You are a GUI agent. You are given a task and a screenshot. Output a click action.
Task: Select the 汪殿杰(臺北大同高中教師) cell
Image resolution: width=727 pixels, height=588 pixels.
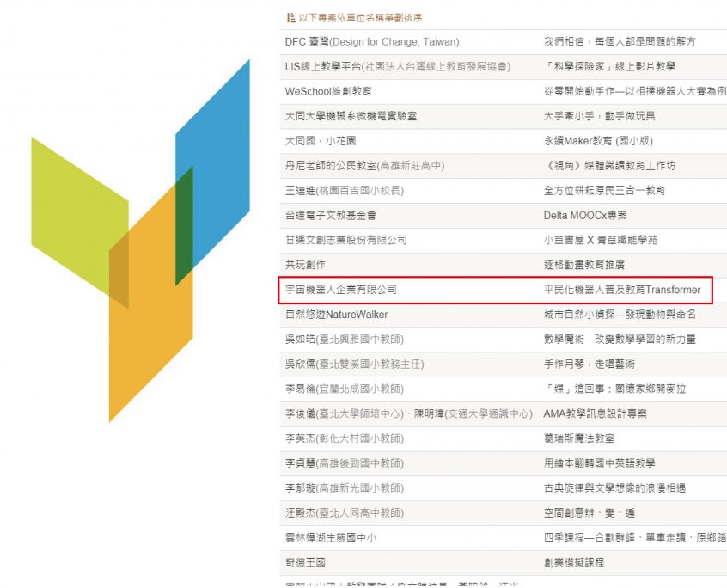(x=344, y=513)
